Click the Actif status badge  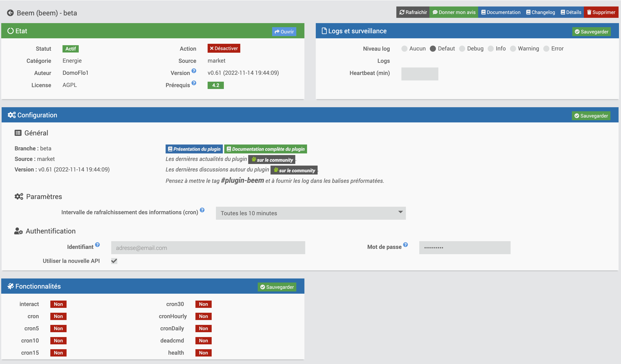70,49
